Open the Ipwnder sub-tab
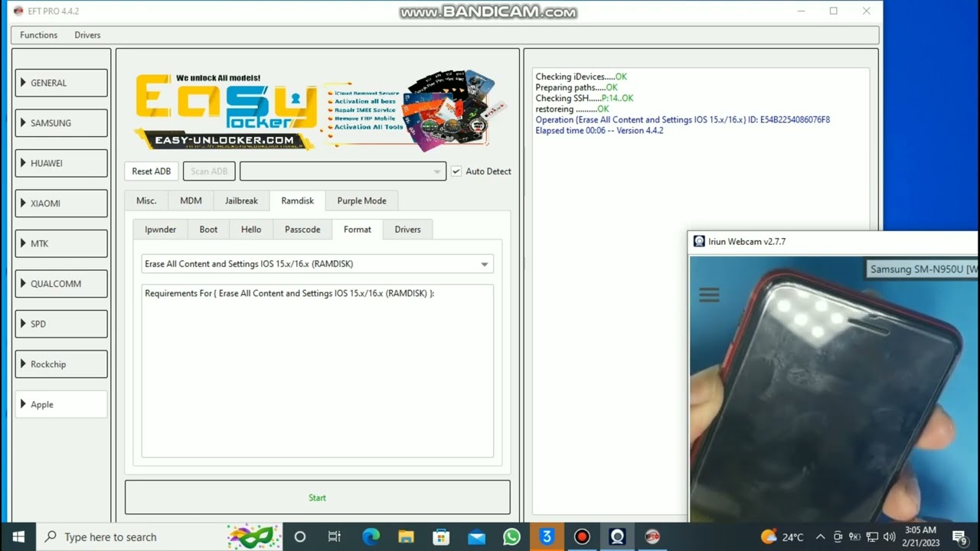980x551 pixels. click(x=161, y=230)
